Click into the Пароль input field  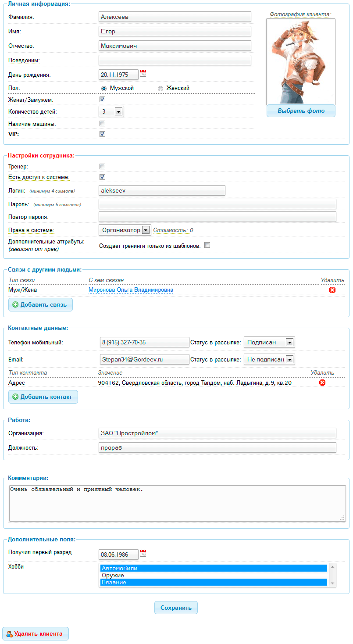pos(218,204)
